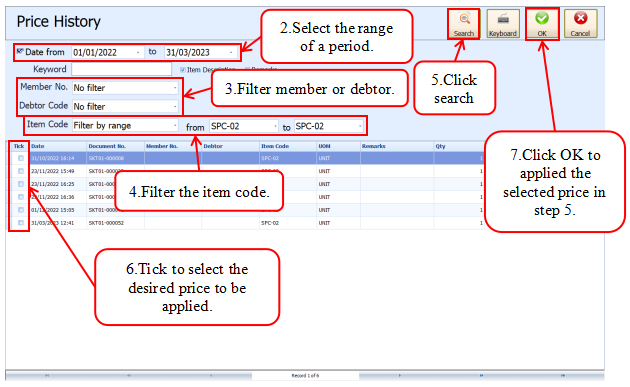The height and width of the screenshot is (387, 630).
Task: Go to previous record in navigator
Action: [x=211, y=375]
